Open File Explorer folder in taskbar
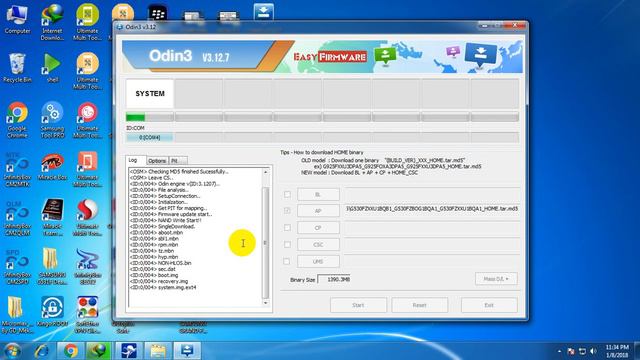The width and height of the screenshot is (640, 360). [158, 351]
